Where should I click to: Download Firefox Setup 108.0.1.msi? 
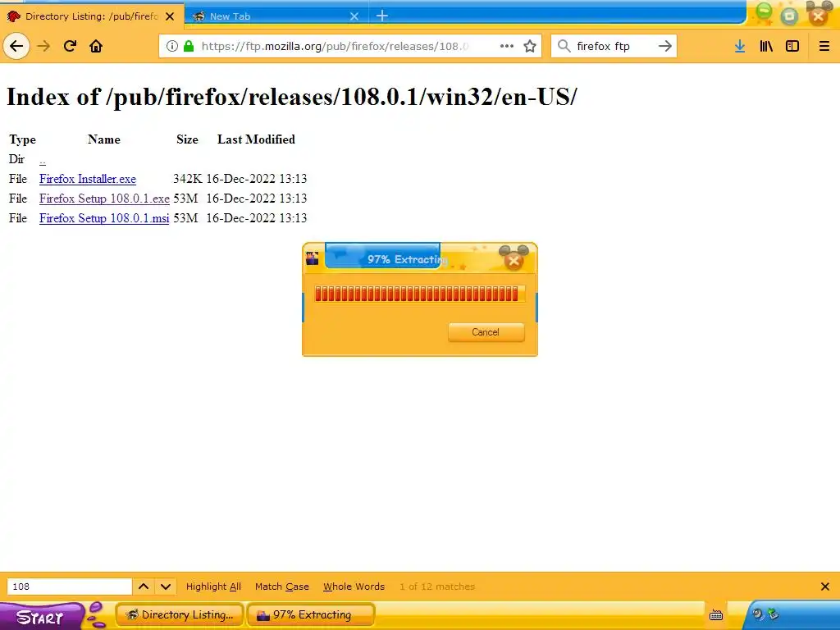coord(104,218)
